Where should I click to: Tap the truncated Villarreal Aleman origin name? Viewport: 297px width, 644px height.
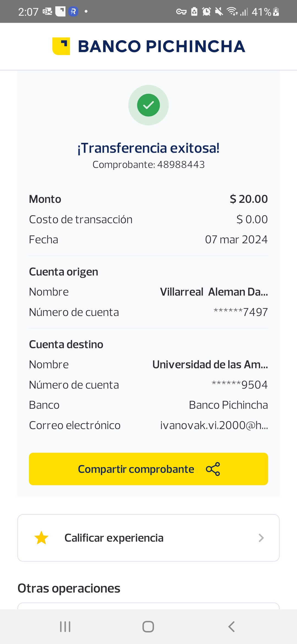coord(214,292)
